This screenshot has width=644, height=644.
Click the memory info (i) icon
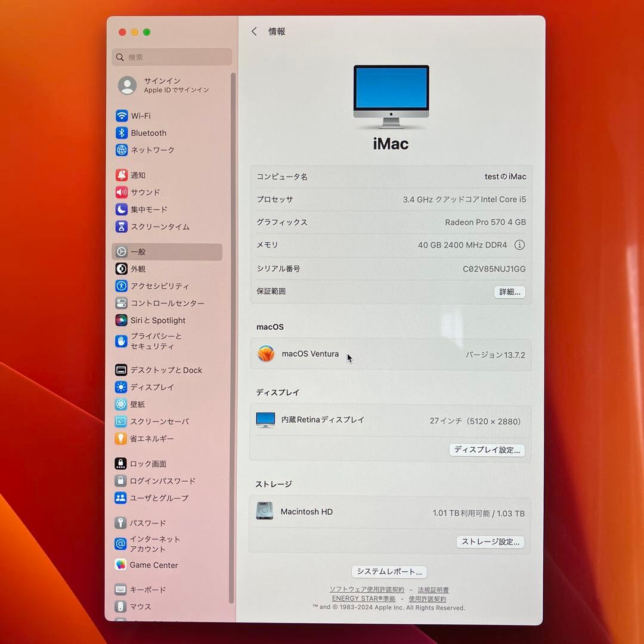519,245
